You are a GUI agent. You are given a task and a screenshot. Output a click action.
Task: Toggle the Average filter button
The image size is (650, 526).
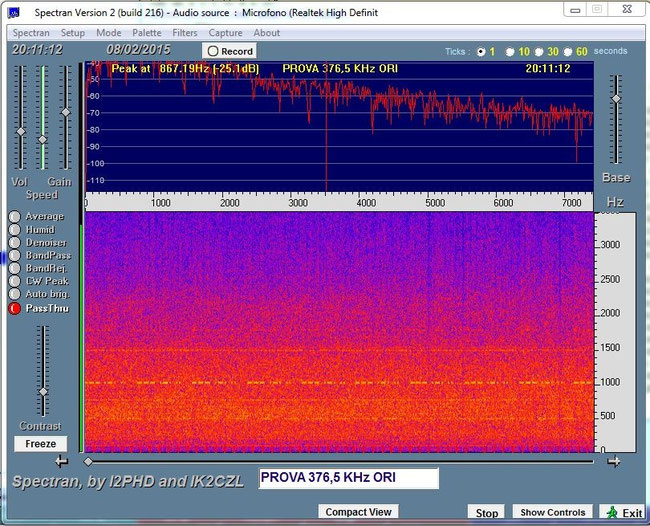pos(15,216)
